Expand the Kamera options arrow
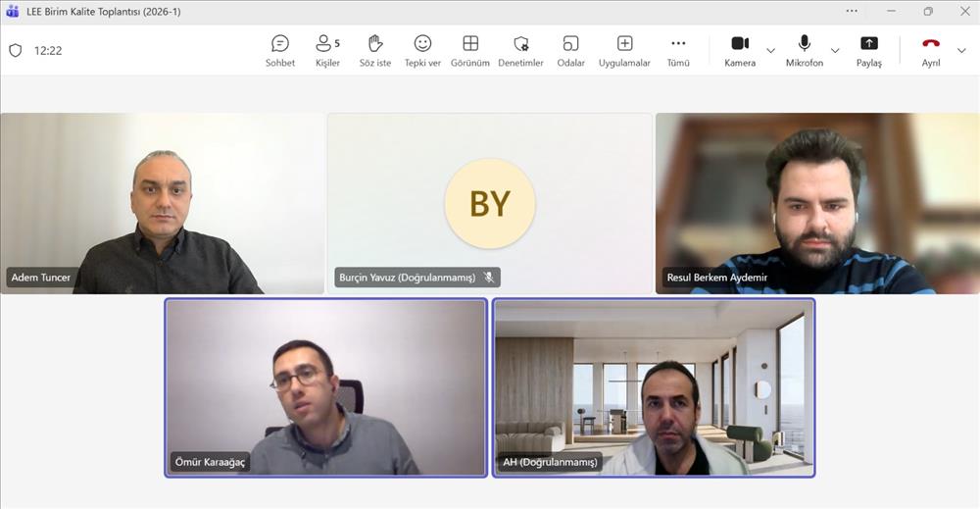Viewport: 980px width, 509px height. 770,51
